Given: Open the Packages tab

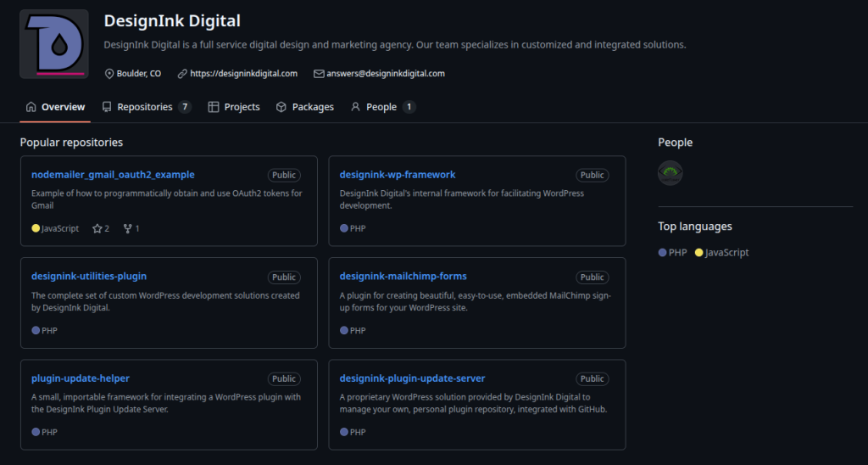Looking at the screenshot, I should pyautogui.click(x=305, y=107).
